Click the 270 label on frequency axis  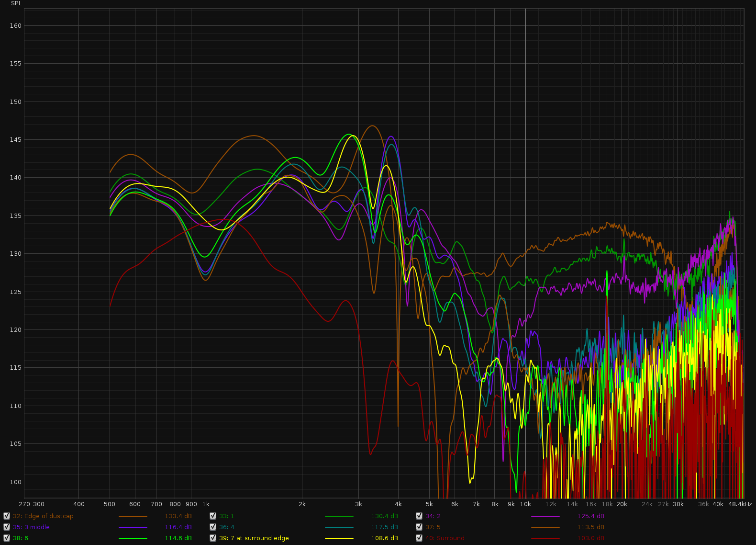[x=24, y=504]
